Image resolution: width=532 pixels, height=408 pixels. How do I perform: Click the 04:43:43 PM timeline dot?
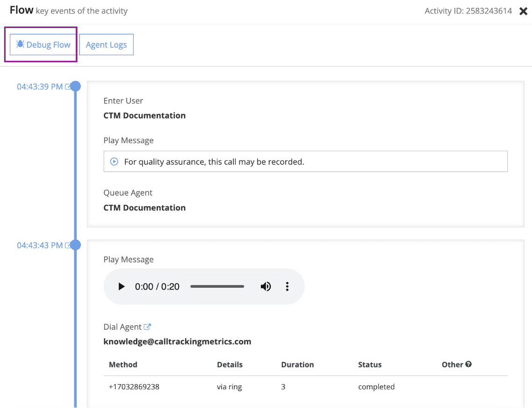(76, 245)
